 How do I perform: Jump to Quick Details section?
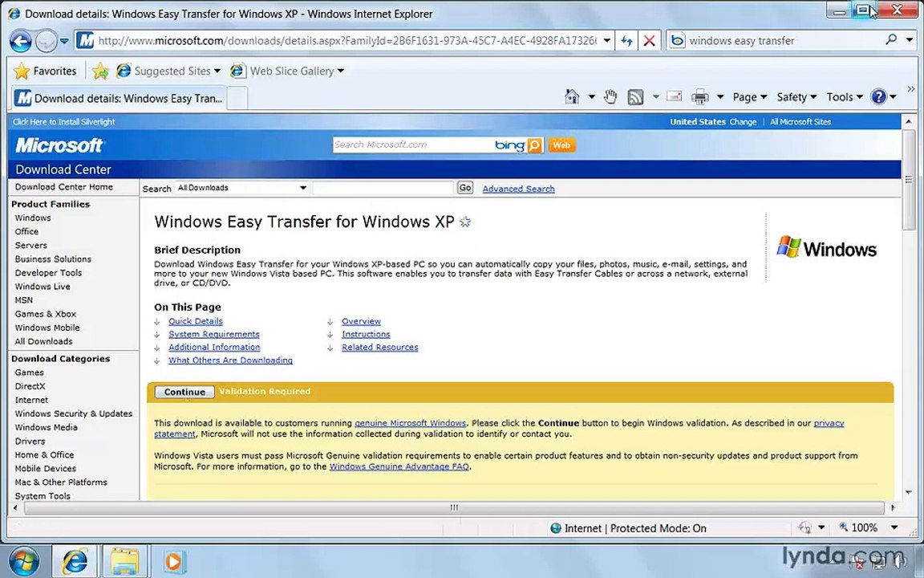[x=196, y=321]
